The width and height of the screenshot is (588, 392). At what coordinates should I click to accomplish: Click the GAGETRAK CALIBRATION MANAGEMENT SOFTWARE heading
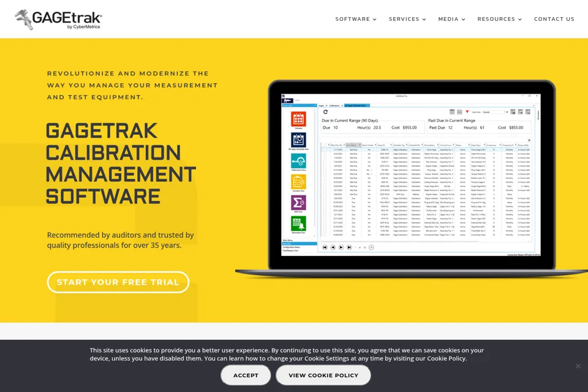[x=121, y=164]
